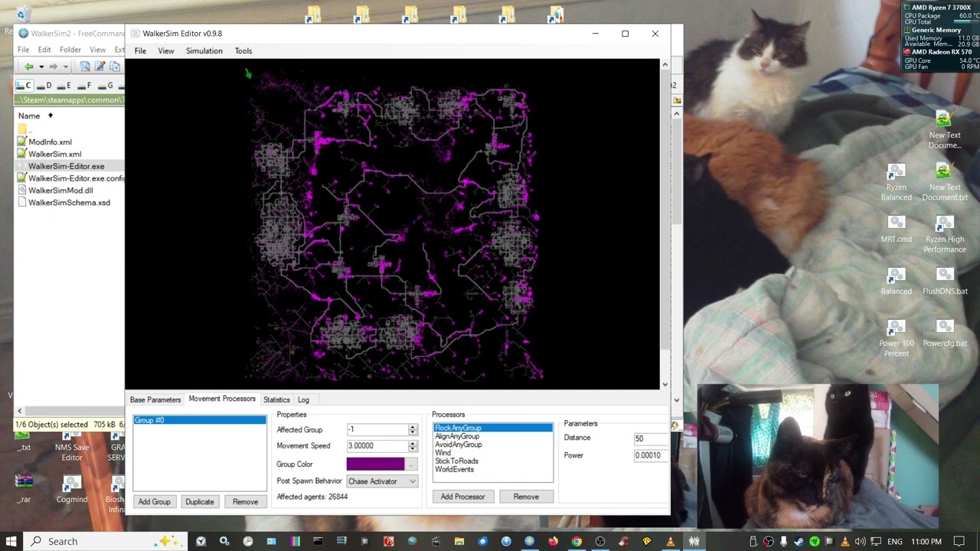This screenshot has height=551, width=980.
Task: Open the FlushDNS.bat desktop shortcut
Action: 945,281
